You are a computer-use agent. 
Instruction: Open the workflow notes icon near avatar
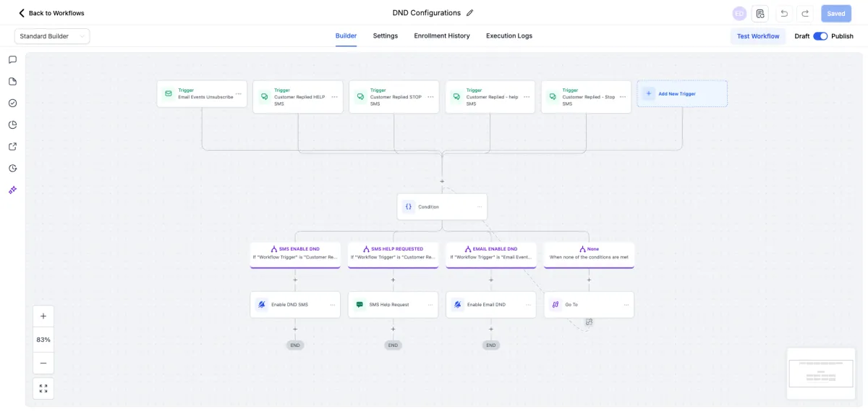click(760, 14)
